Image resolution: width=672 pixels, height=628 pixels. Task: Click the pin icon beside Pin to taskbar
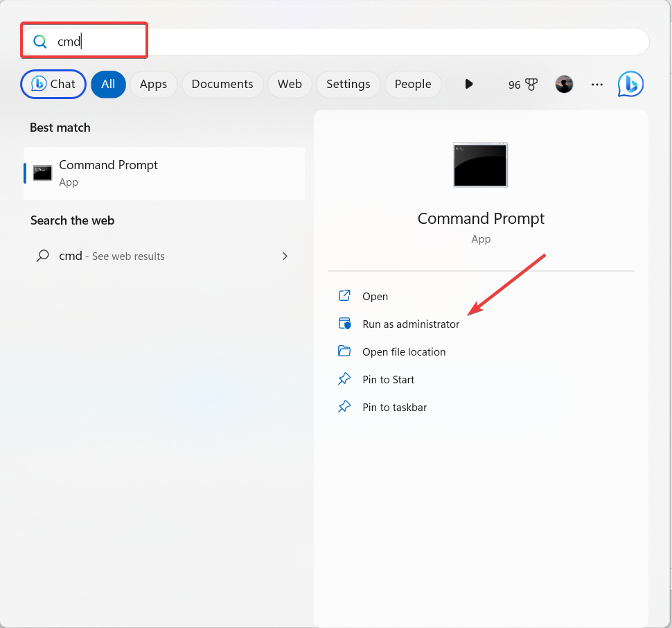[344, 406]
